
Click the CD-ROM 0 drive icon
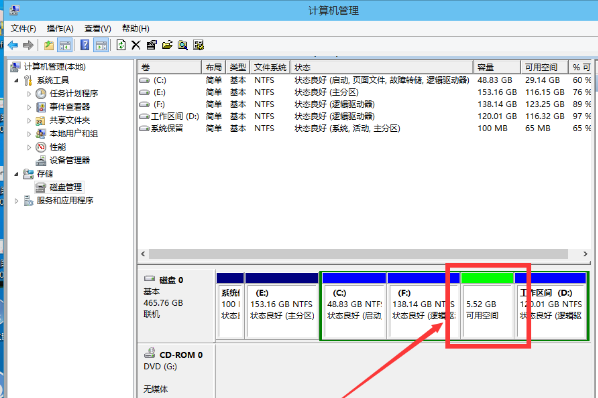150,353
